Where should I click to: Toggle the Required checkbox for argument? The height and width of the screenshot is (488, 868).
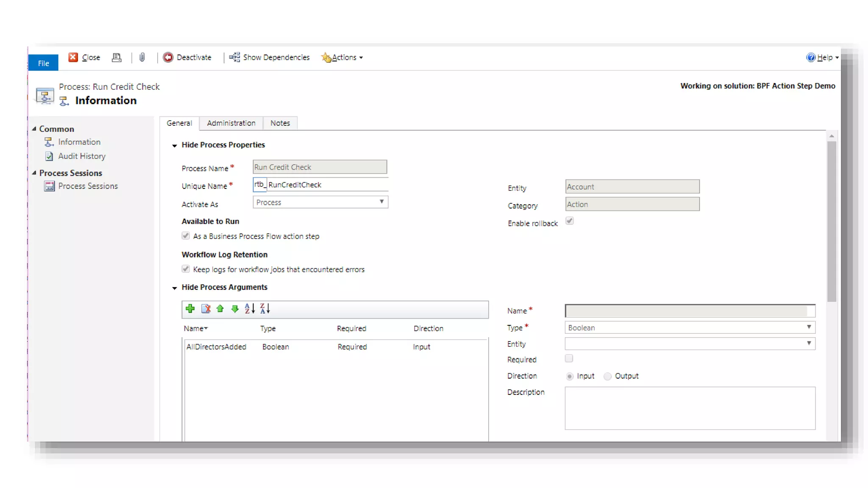[569, 359]
